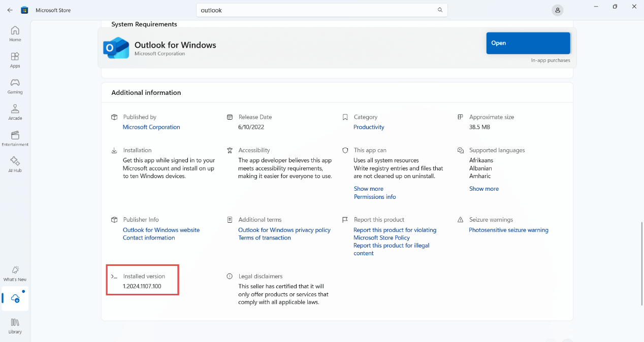Image resolution: width=644 pixels, height=342 pixels.
Task: Open the Gaming sidebar section
Action: coord(15,86)
